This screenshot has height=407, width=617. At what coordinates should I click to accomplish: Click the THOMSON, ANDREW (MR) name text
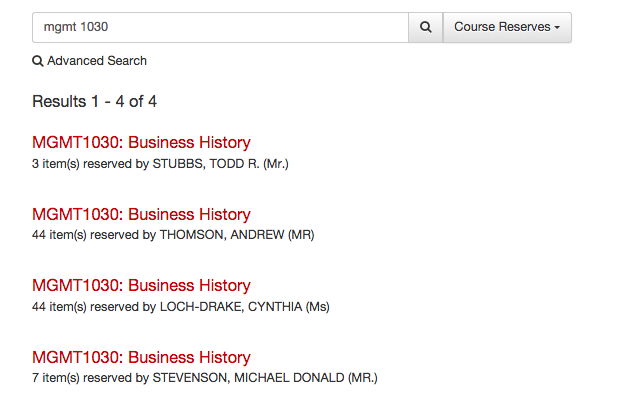pyautogui.click(x=237, y=235)
